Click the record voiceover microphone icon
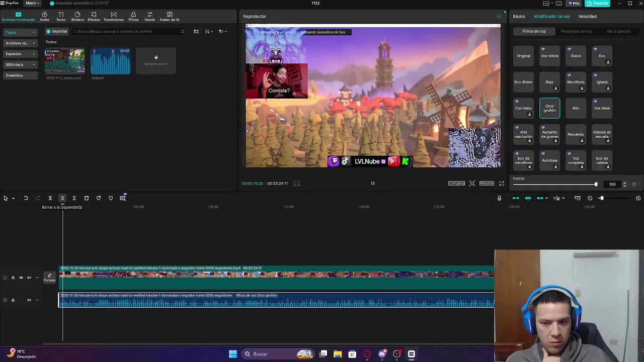 (x=499, y=198)
